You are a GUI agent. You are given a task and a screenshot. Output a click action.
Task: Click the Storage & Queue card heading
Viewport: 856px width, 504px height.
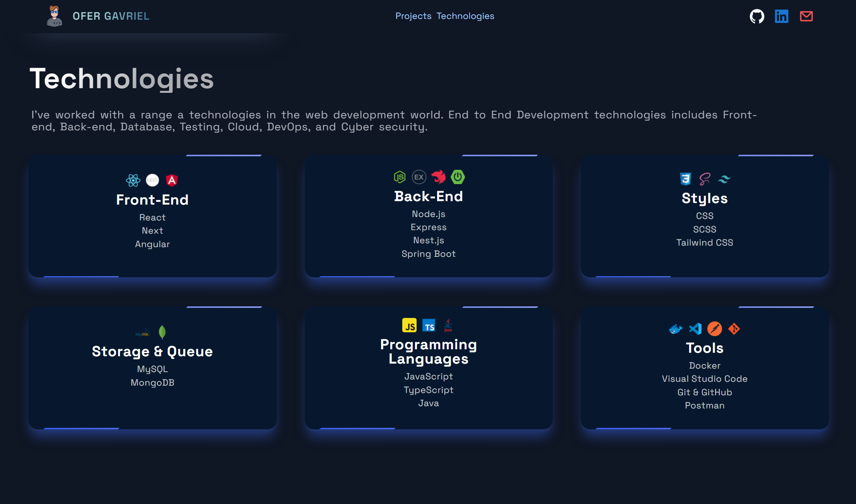pos(152,351)
